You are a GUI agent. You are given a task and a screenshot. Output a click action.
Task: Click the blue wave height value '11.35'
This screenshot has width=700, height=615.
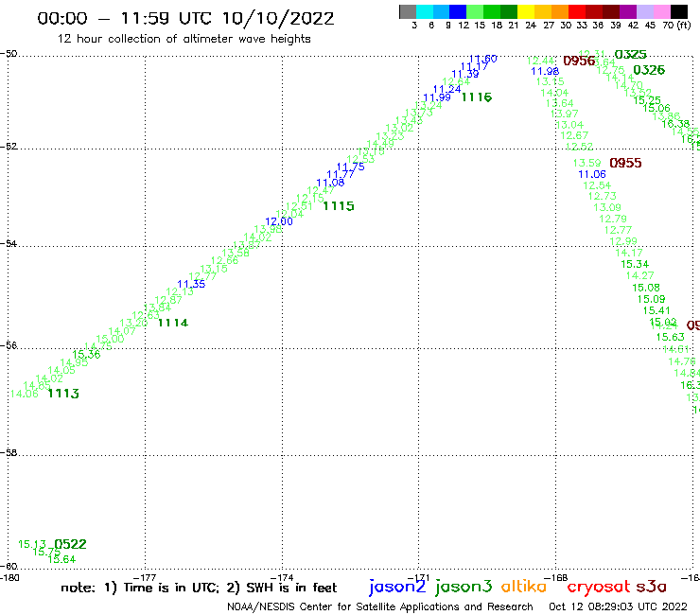[x=191, y=284]
